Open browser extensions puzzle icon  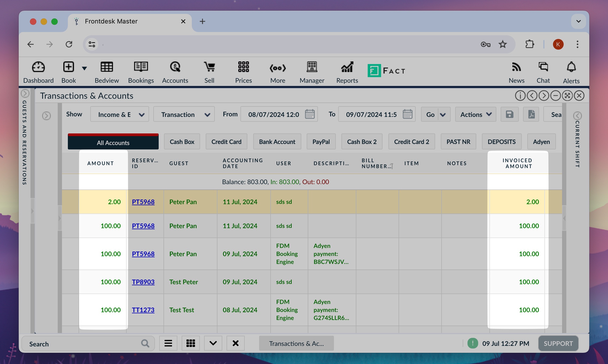pos(529,44)
